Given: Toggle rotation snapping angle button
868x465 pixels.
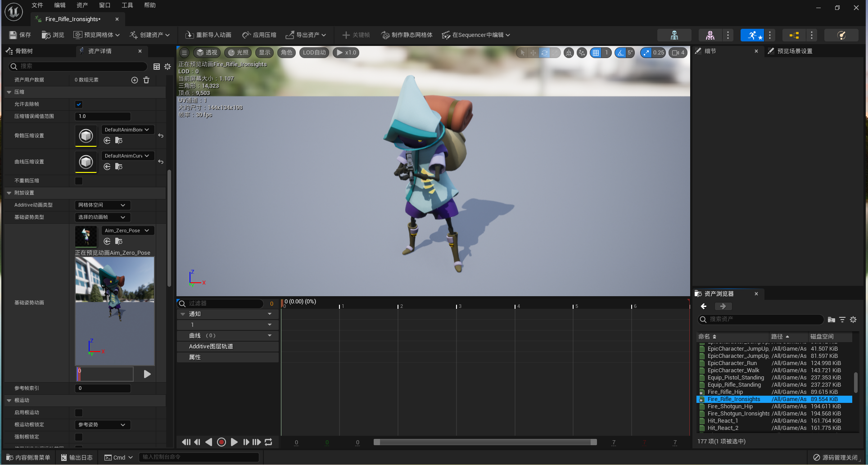Looking at the screenshot, I should (620, 53).
